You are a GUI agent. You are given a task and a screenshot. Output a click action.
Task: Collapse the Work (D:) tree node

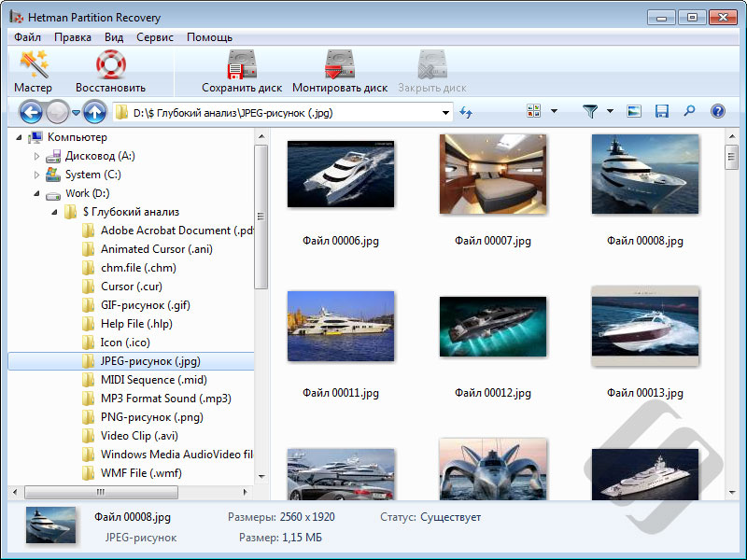pos(37,193)
